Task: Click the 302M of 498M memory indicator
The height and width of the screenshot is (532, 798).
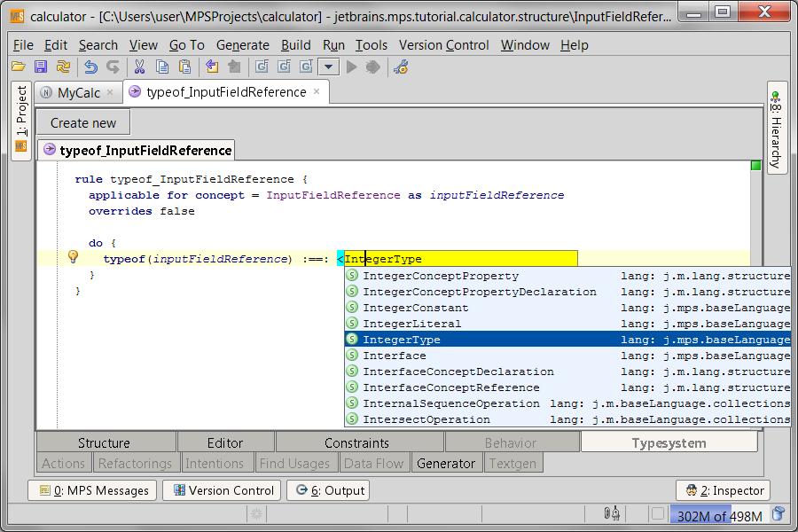Action: [x=720, y=516]
